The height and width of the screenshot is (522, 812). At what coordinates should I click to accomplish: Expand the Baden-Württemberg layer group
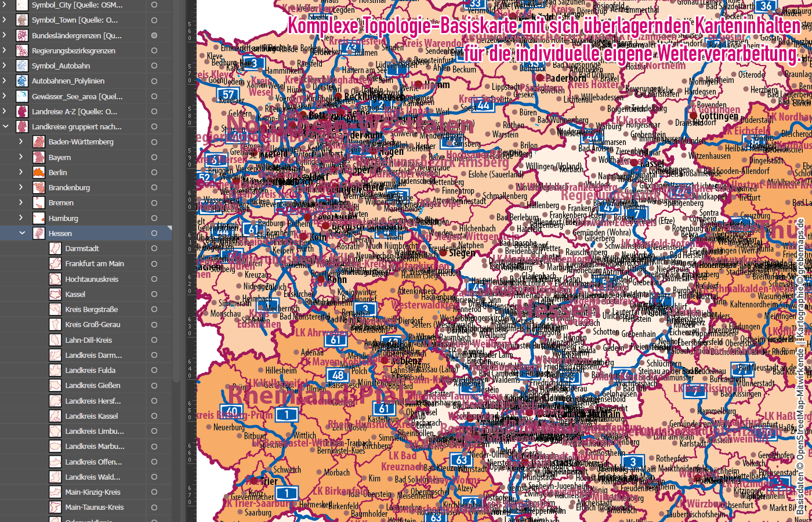click(21, 142)
